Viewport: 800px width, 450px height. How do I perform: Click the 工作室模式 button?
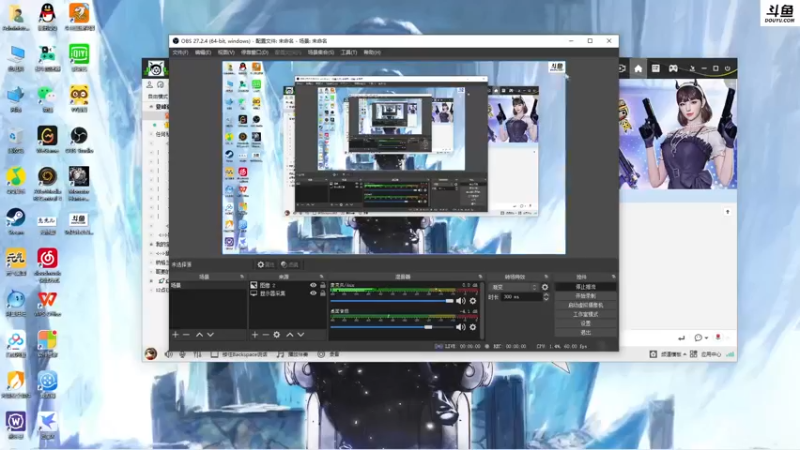[x=586, y=315]
